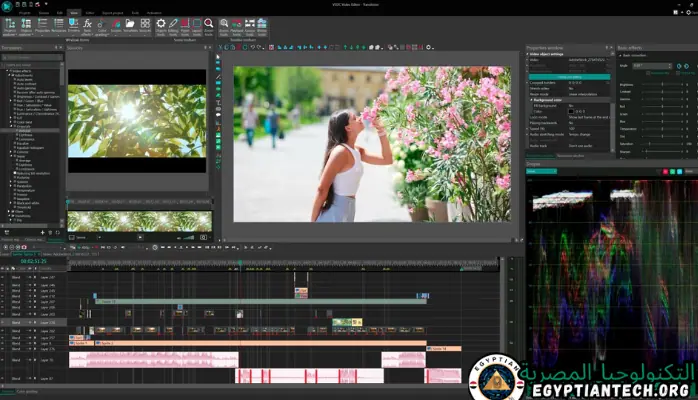Click the Cut scissors icon in editor toolbar
The width and height of the screenshot is (698, 400).
220,47
